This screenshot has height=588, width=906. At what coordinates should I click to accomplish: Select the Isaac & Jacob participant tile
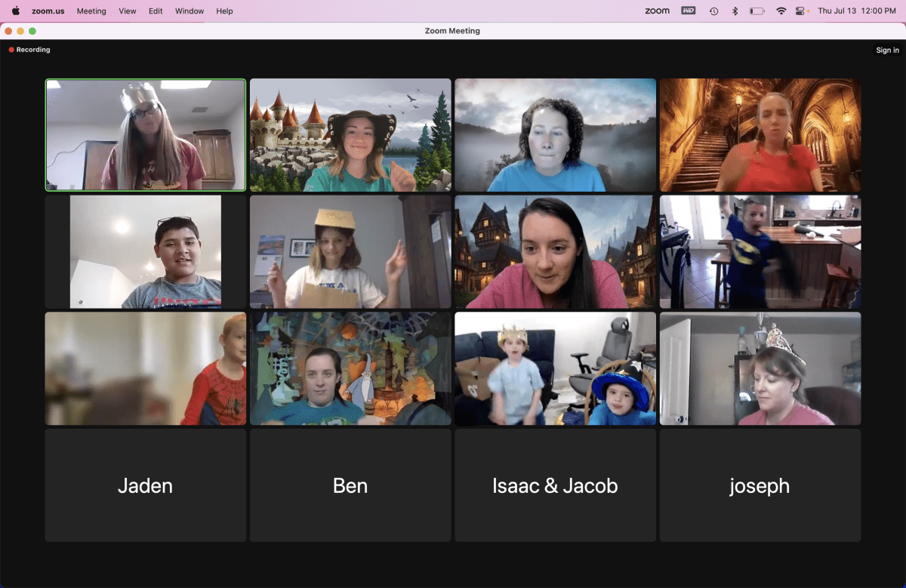pyautogui.click(x=555, y=485)
